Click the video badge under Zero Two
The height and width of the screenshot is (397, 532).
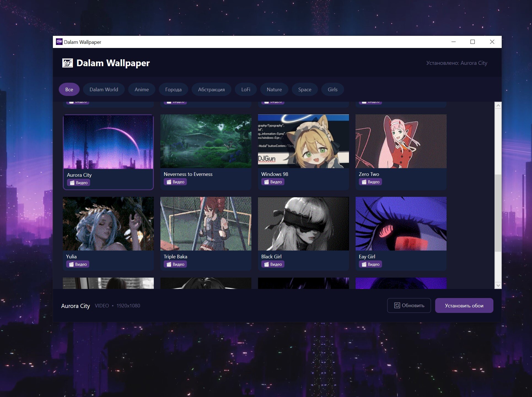coord(370,182)
